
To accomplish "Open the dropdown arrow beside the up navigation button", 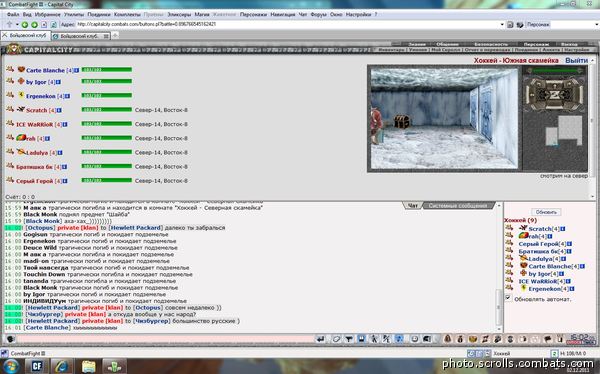I will (17, 24).
